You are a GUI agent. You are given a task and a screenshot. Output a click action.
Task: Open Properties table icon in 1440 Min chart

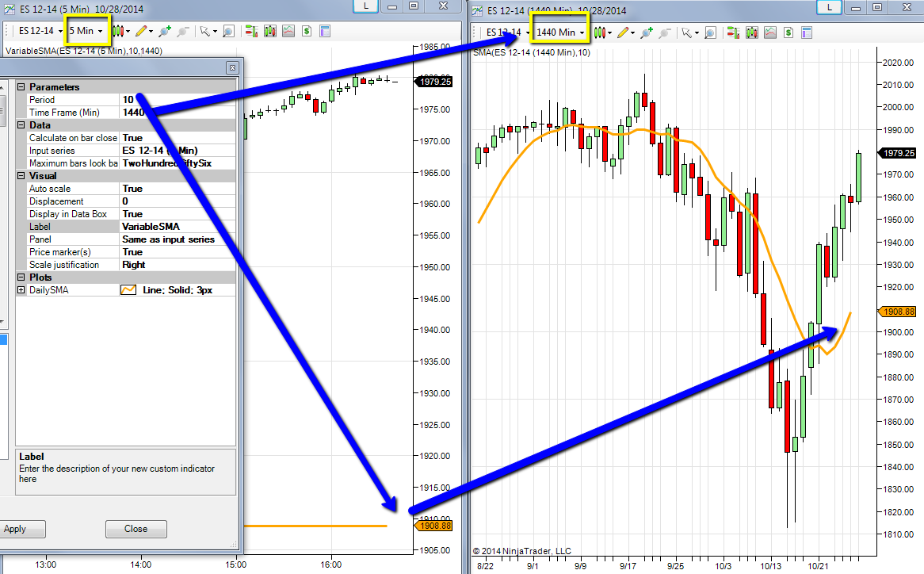pos(807,33)
